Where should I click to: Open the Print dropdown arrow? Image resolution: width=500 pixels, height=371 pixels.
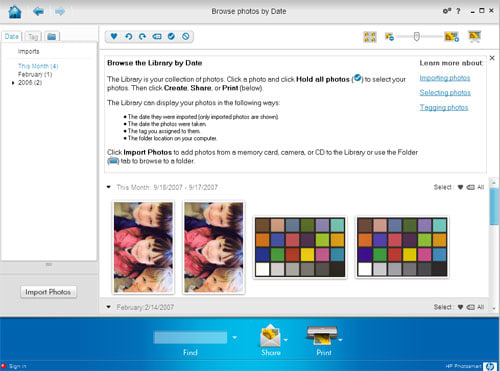coord(340,340)
